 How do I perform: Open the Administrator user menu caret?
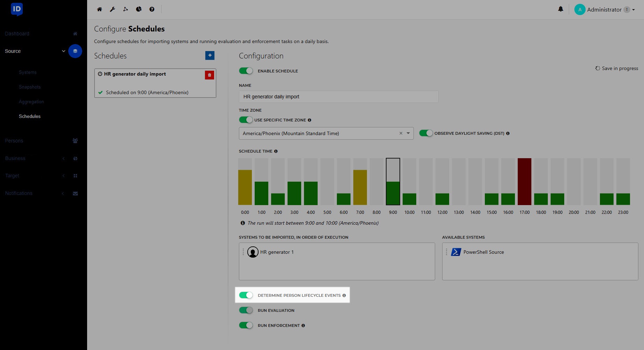634,10
